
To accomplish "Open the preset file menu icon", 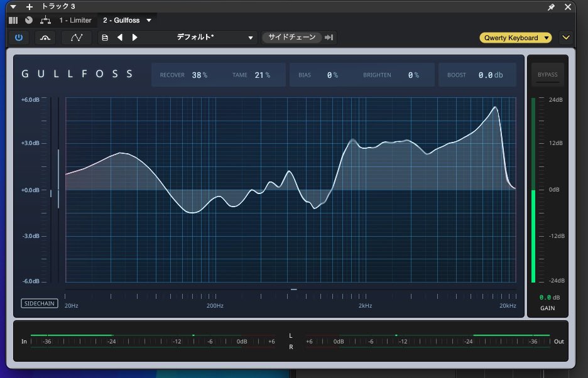I will 105,38.
